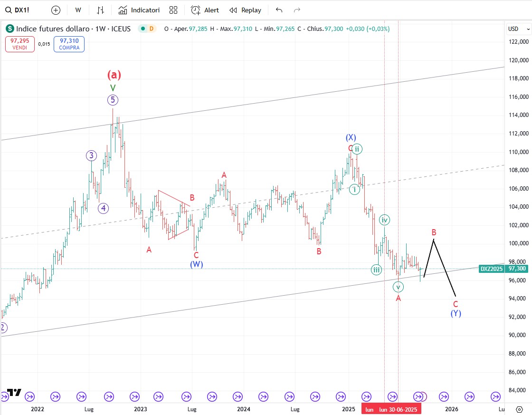Select the circled v wave label
532x415 pixels.
tap(399, 287)
